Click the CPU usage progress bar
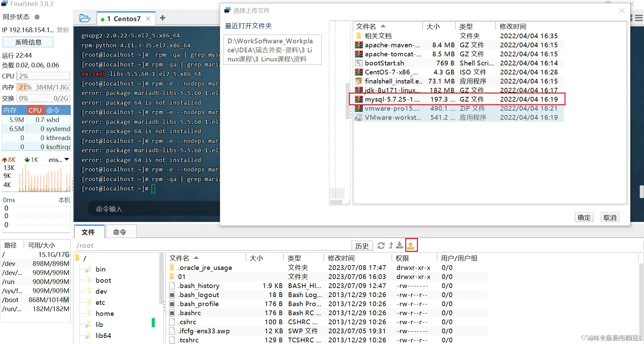Image resolution: width=644 pixels, height=344 pixels. coord(43,76)
